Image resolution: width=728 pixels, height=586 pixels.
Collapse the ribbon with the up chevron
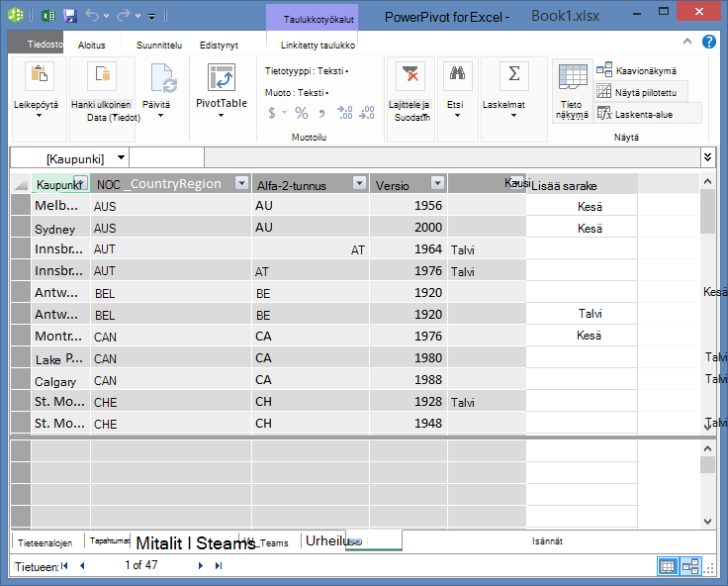(687, 42)
